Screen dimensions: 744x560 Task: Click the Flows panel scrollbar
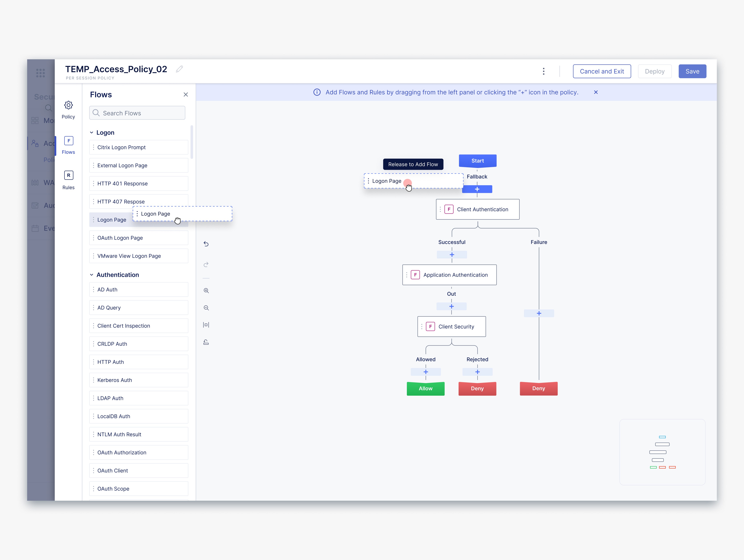tap(192, 142)
